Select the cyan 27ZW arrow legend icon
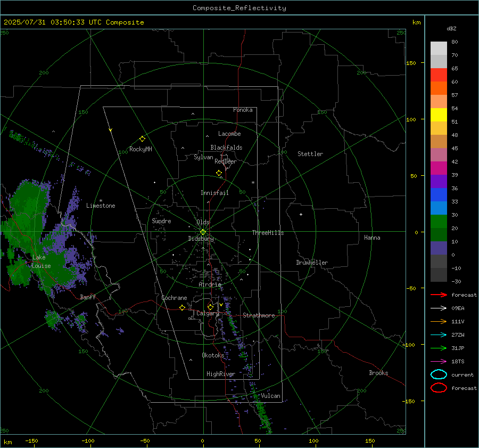479x448 pixels. (x=439, y=335)
